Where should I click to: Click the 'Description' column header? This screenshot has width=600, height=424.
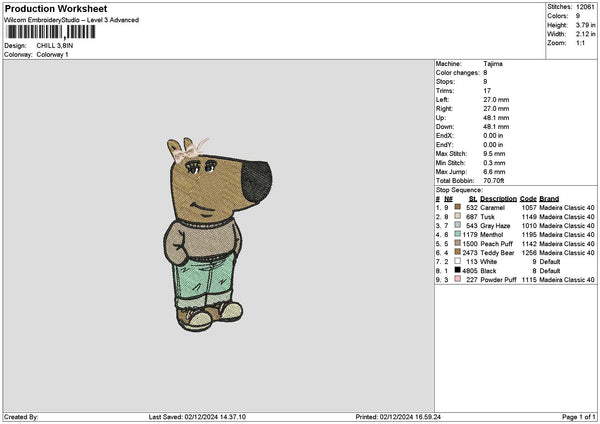coord(498,199)
